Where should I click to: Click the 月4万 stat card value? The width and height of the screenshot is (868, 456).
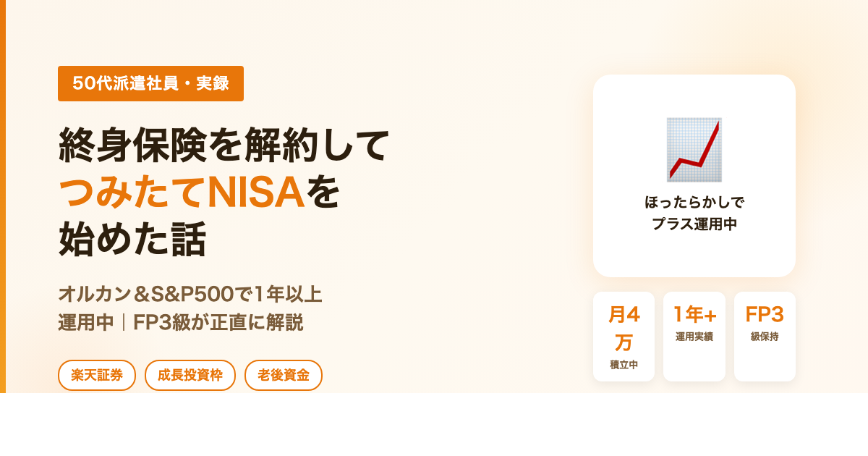tap(624, 327)
